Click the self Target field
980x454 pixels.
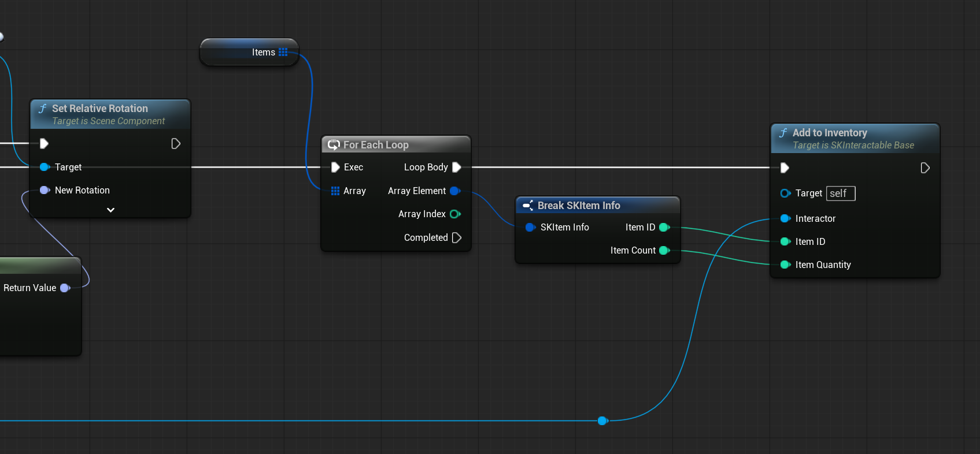pyautogui.click(x=841, y=193)
